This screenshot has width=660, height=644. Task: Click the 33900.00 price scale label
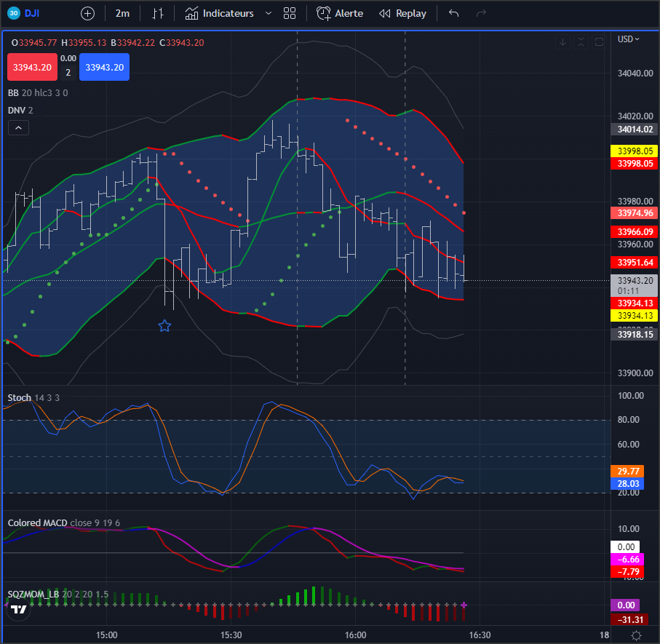click(635, 373)
